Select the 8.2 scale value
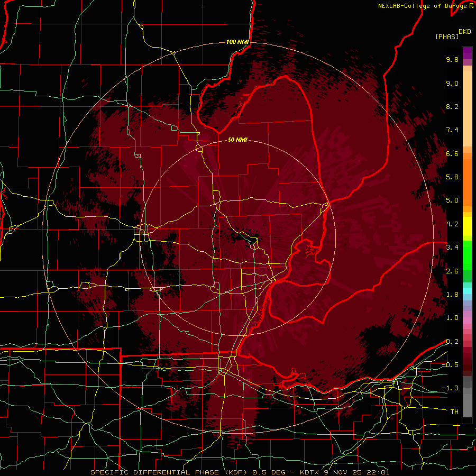476x476 pixels. [452, 107]
